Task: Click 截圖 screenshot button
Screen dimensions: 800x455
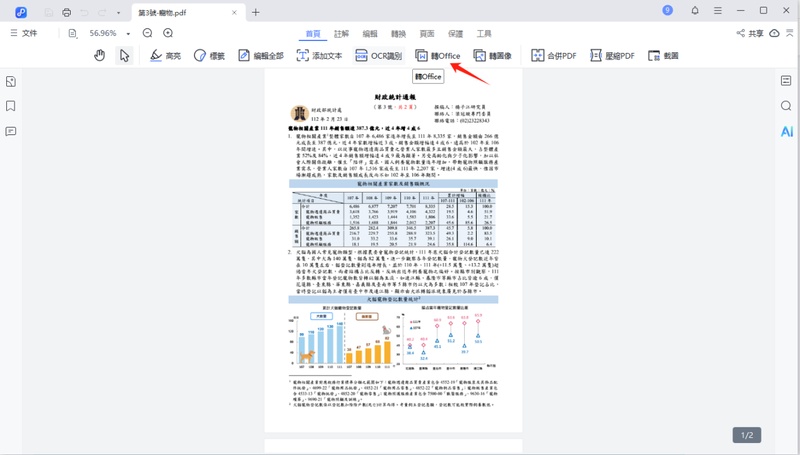Action: point(663,55)
